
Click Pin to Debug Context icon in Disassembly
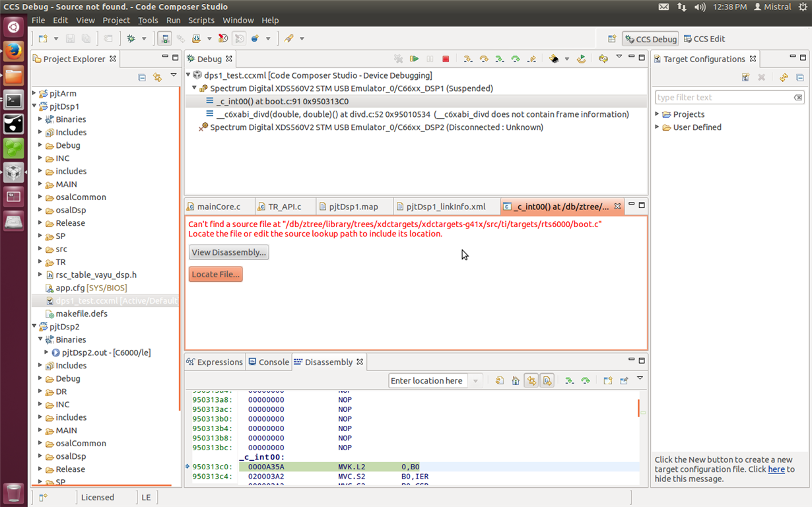[624, 381]
